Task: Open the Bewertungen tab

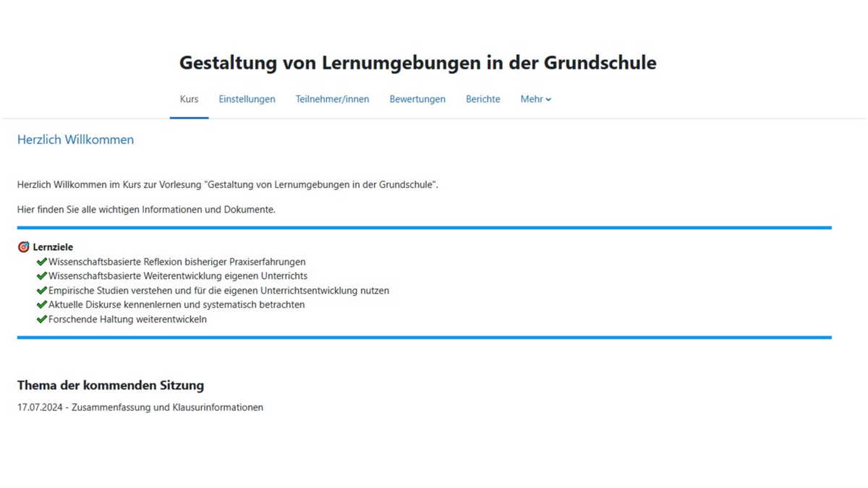Action: click(417, 99)
